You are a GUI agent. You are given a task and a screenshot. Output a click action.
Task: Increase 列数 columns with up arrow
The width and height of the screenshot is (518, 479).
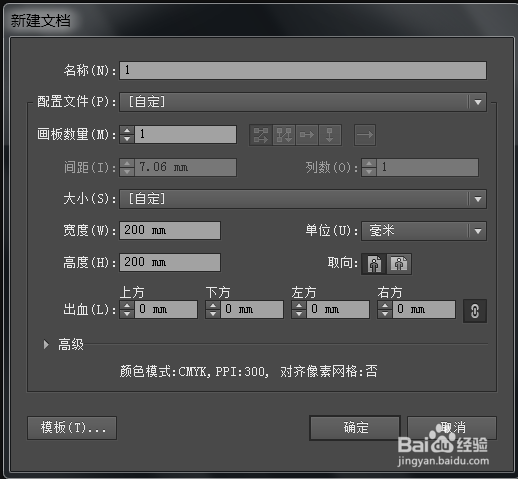(x=369, y=163)
